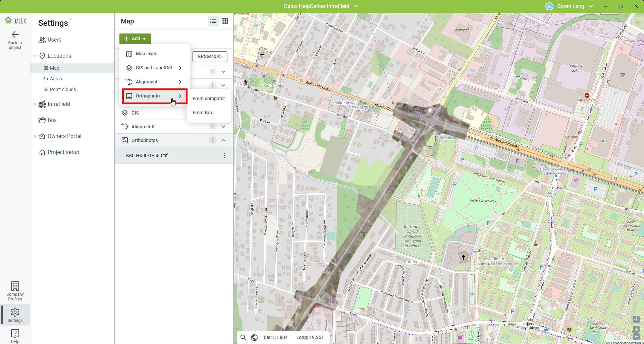This screenshot has height=344, width=644.
Task: Go back to project via arrow icon
Action: tap(15, 35)
